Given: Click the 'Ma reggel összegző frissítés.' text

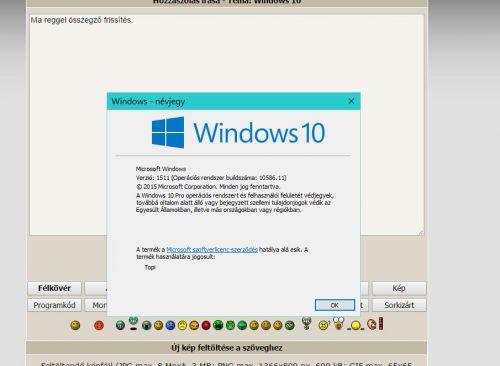Looking at the screenshot, I should (82, 20).
